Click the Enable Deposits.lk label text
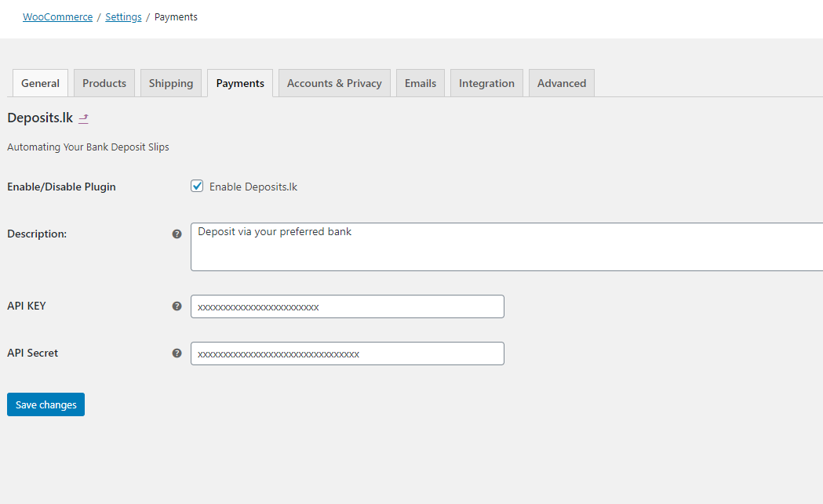This screenshot has width=823, height=504. tap(253, 187)
